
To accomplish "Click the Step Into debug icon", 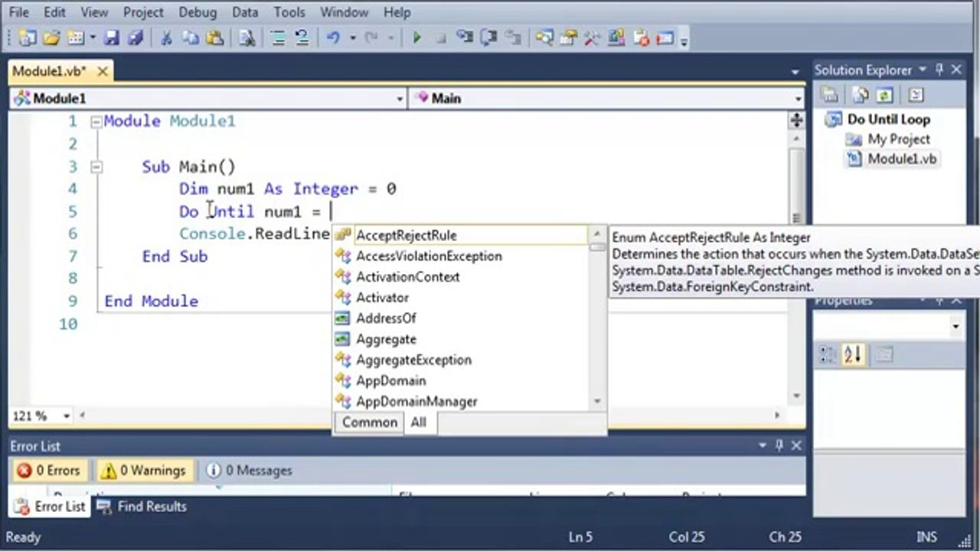I will point(464,37).
